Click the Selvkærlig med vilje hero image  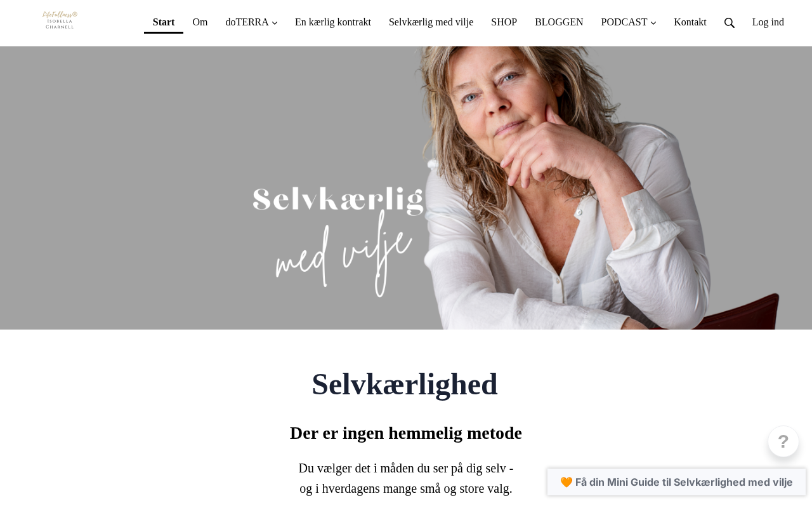point(406,188)
